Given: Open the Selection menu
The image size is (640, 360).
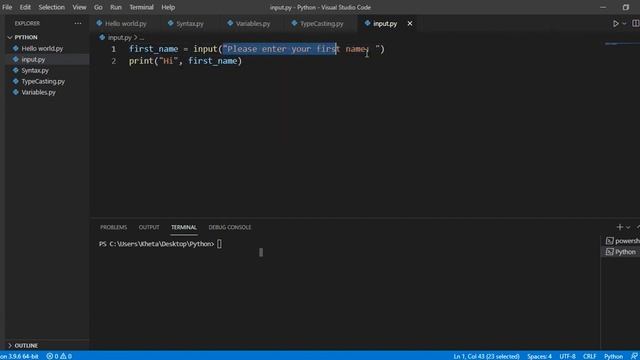Looking at the screenshot, I should click(51, 7).
